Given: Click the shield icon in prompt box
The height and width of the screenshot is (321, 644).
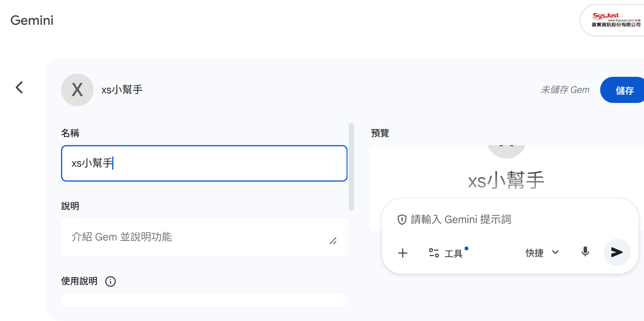Looking at the screenshot, I should tap(402, 219).
